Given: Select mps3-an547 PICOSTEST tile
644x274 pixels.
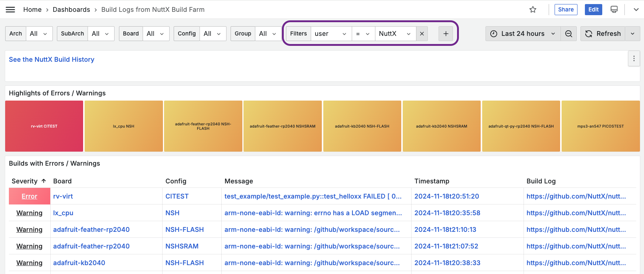Looking at the screenshot, I should [600, 126].
